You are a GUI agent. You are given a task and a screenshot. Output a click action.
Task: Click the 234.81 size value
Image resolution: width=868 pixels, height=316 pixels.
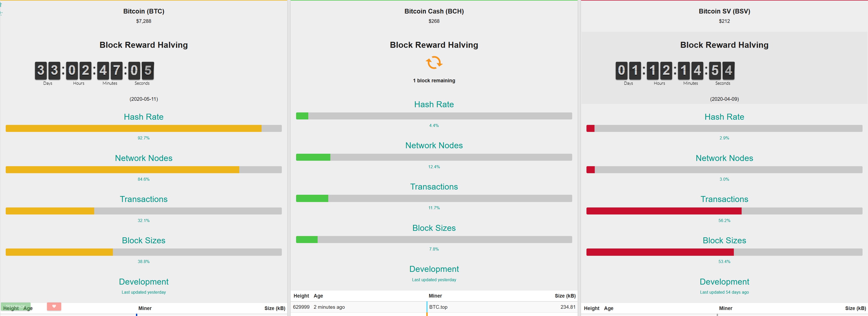tap(568, 307)
